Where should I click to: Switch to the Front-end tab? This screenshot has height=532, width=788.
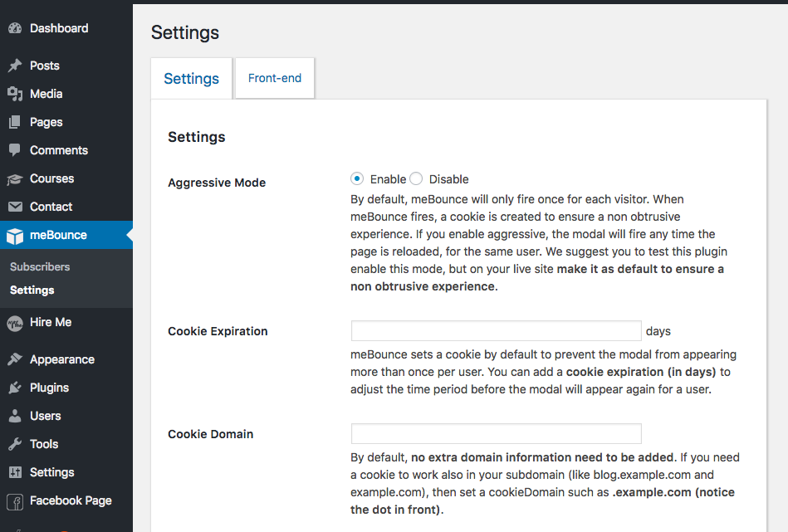coord(274,78)
